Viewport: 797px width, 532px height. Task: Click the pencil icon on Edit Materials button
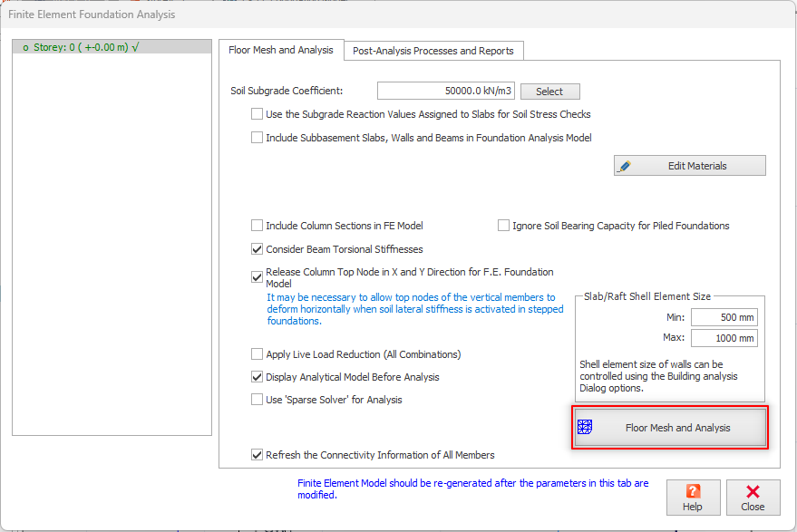click(x=624, y=166)
